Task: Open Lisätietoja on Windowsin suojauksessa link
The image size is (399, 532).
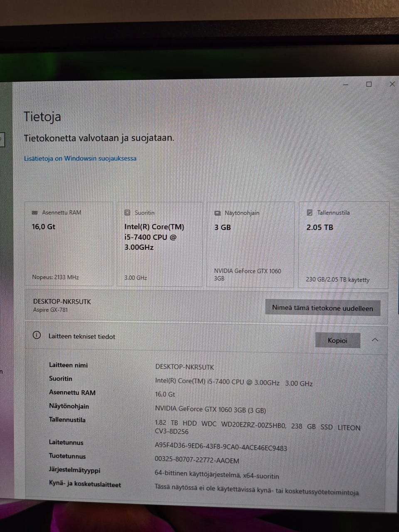Action: 80,158
